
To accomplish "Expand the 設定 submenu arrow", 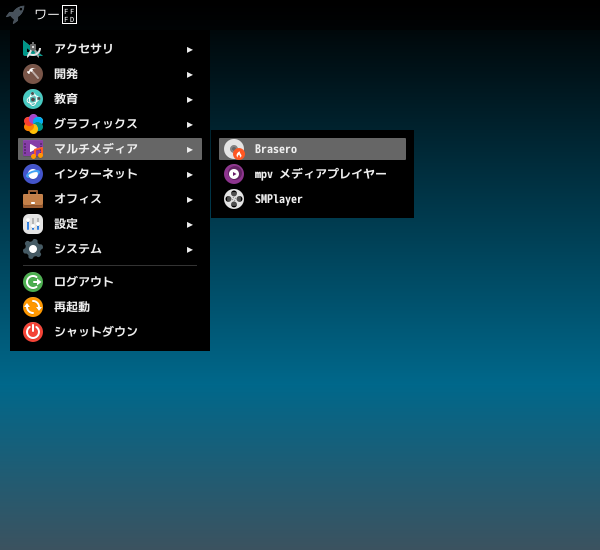I will coord(189,225).
